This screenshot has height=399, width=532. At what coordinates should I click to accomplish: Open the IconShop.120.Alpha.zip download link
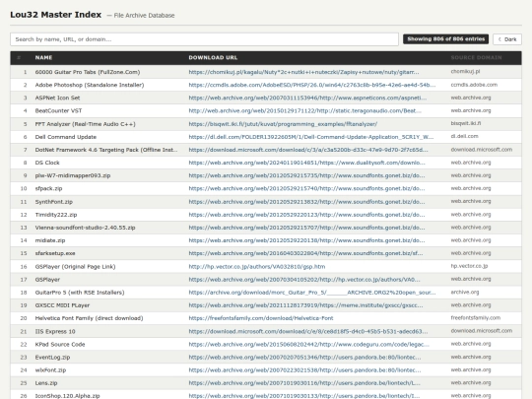click(x=304, y=396)
